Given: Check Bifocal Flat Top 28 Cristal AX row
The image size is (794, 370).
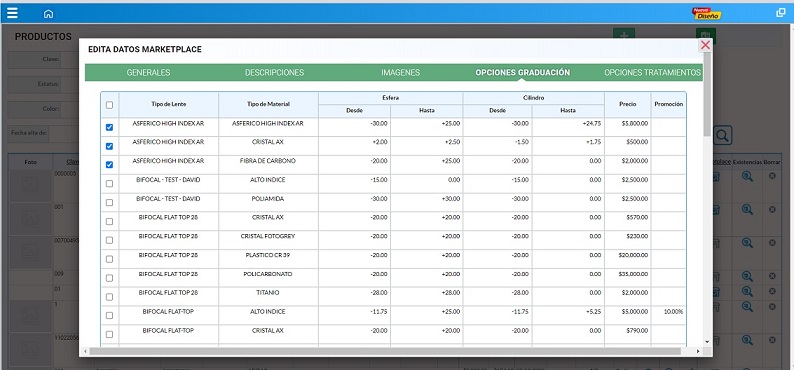Looking at the screenshot, I should tap(109, 222).
